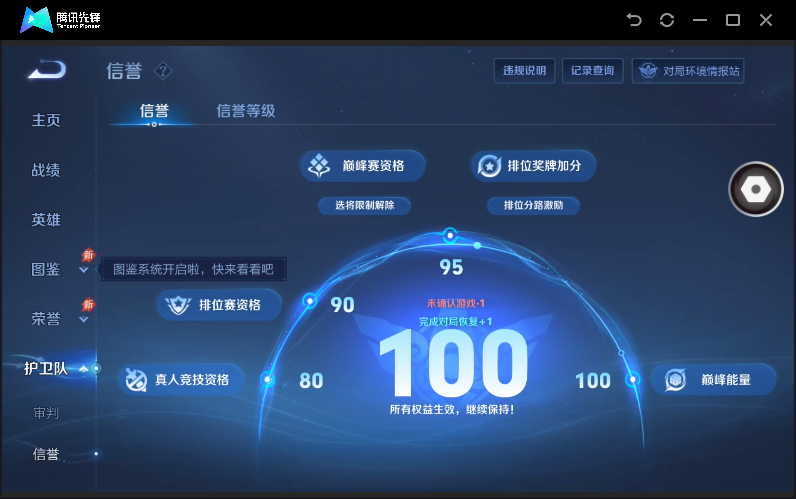796x499 pixels.
Task: Click the undo arrow in title bar
Action: click(634, 20)
